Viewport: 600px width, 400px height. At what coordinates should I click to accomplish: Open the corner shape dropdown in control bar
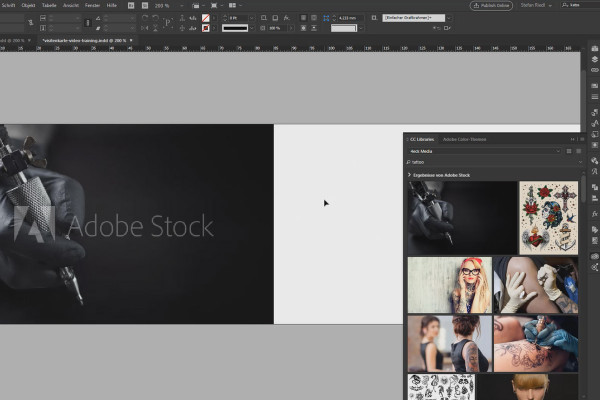(x=361, y=28)
